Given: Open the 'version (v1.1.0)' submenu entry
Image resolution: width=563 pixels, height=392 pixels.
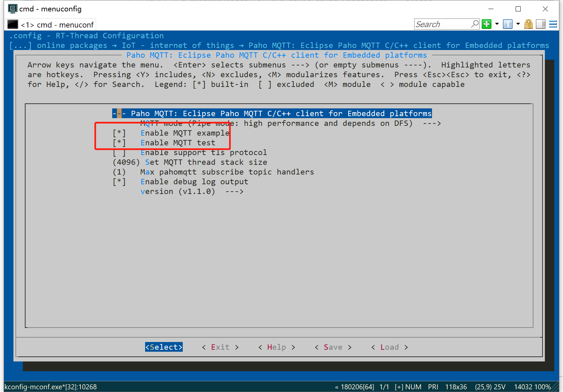Looking at the screenshot, I should (192, 192).
